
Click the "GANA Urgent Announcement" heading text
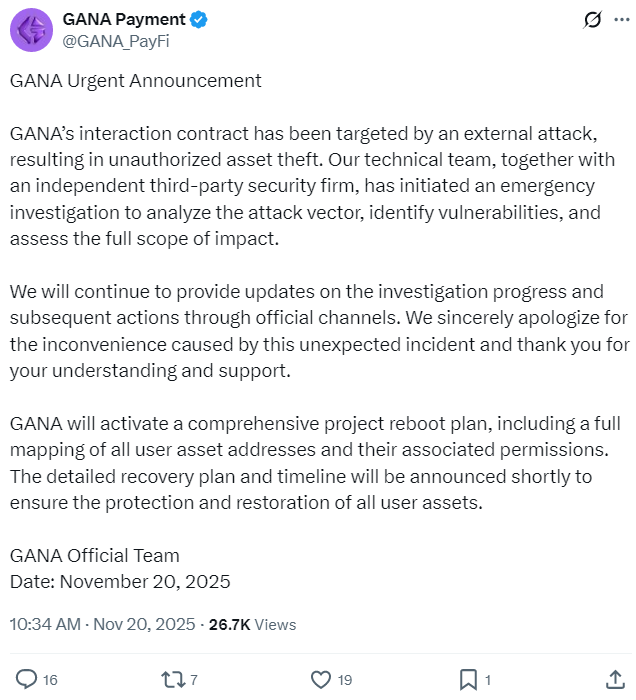pyautogui.click(x=135, y=80)
